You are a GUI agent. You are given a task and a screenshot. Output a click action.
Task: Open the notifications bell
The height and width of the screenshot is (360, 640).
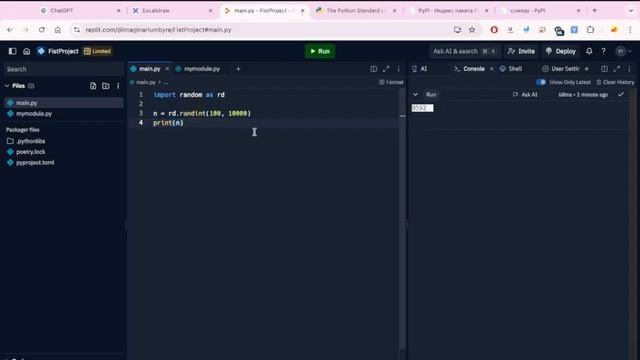coord(589,51)
